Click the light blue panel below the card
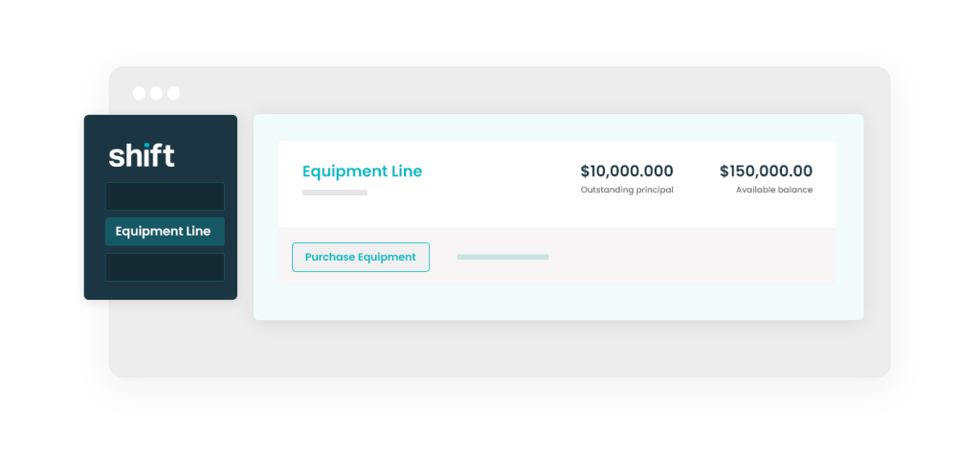 pos(558,303)
